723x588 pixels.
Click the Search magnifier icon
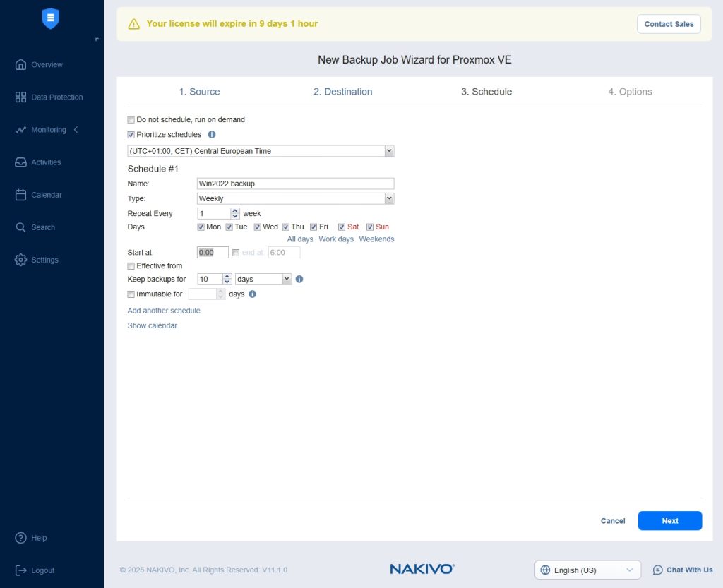point(21,227)
